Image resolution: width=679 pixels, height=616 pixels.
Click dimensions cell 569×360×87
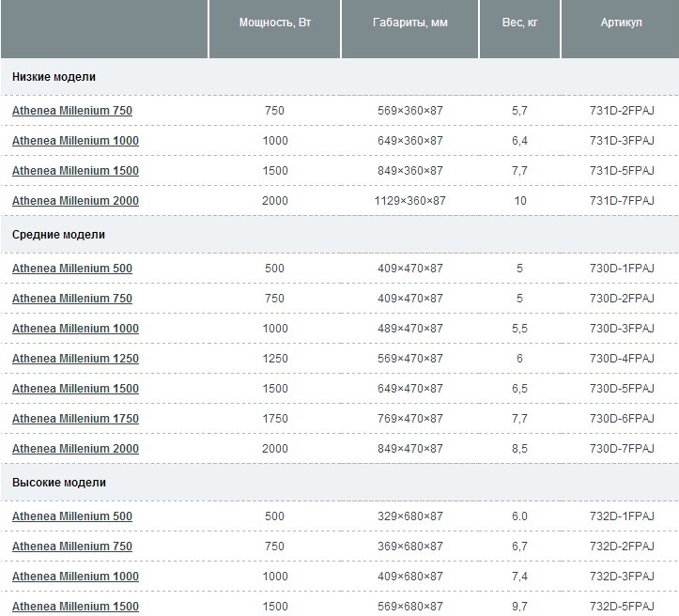pos(410,111)
